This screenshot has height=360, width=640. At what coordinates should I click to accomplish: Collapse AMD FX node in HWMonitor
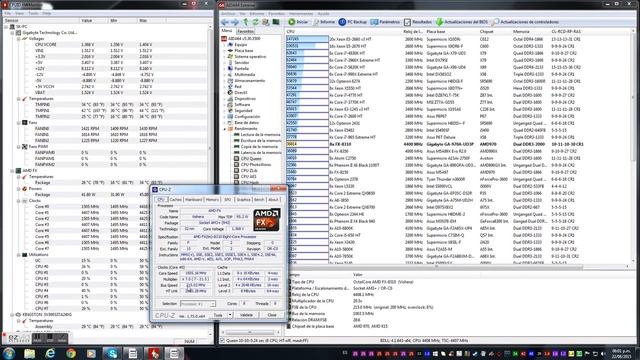tap(12, 171)
